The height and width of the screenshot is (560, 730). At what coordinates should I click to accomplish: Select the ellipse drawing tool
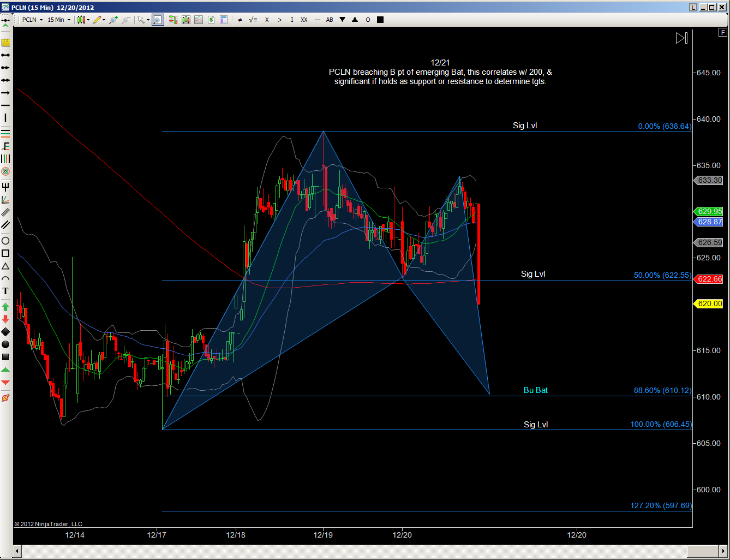(x=5, y=241)
